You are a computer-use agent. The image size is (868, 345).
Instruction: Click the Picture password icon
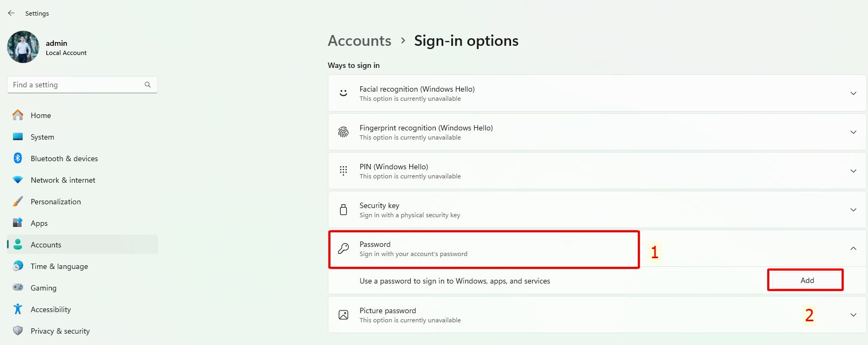pyautogui.click(x=343, y=314)
